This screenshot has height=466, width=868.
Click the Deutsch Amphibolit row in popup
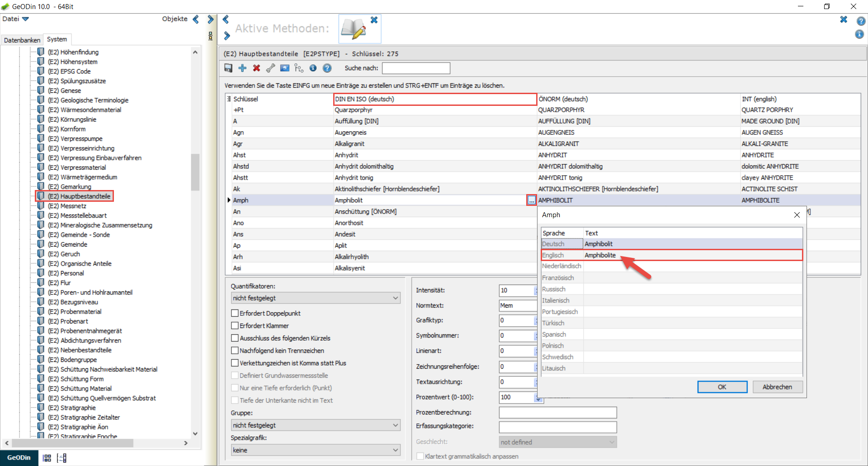click(x=672, y=244)
